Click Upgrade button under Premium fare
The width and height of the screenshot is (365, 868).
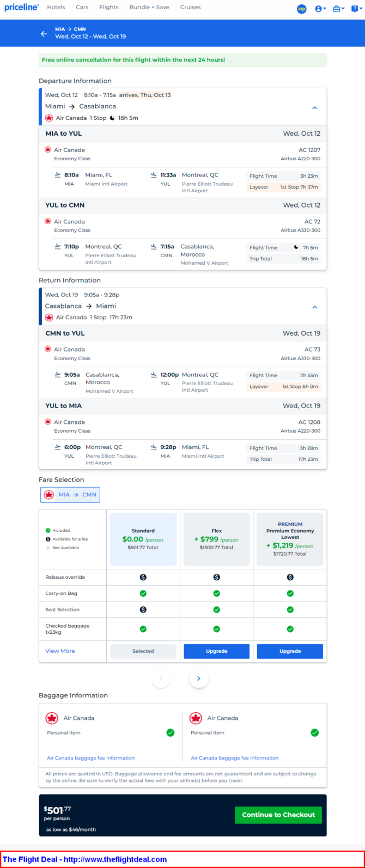click(x=290, y=651)
